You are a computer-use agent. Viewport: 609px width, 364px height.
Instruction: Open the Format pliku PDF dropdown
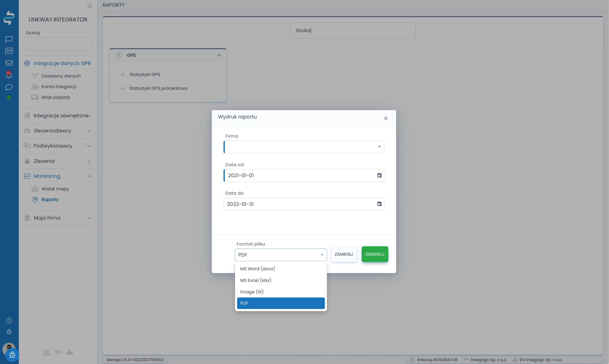point(280,255)
